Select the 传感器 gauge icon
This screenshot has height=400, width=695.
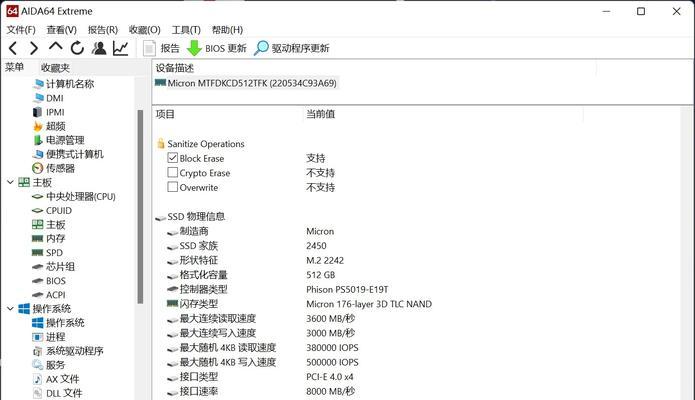(38, 169)
